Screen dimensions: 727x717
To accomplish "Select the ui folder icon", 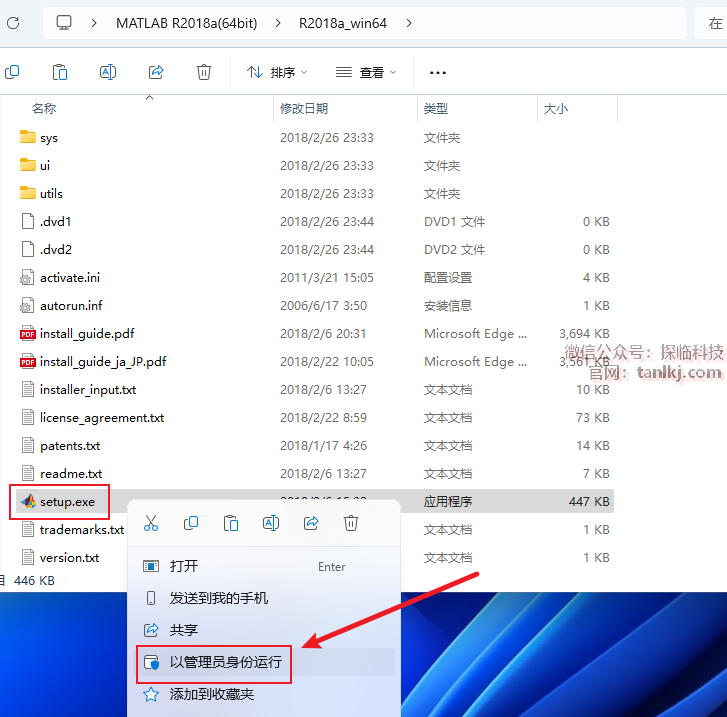I will [x=28, y=165].
